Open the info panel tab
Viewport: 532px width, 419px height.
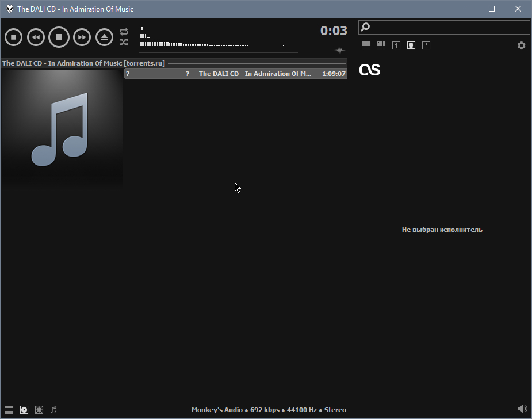(396, 45)
